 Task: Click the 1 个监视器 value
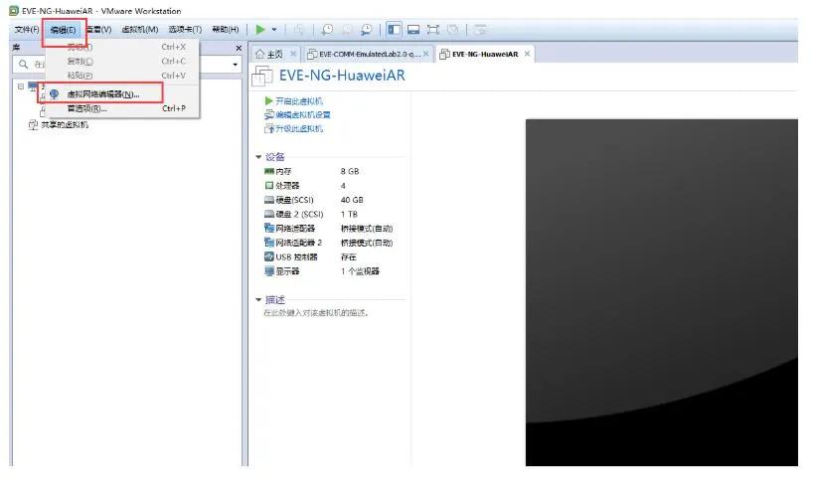360,271
